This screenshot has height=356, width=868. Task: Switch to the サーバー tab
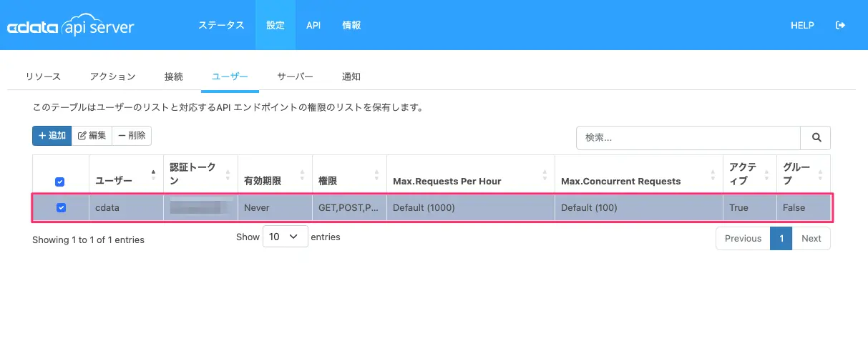tap(296, 76)
